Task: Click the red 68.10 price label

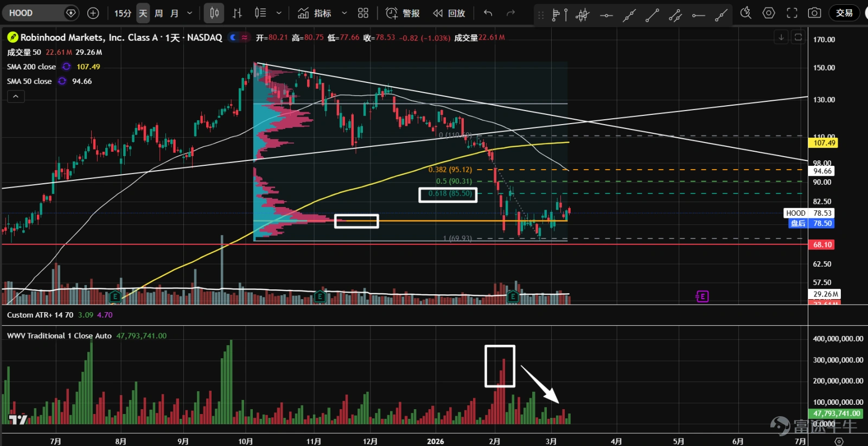Action: (822, 245)
